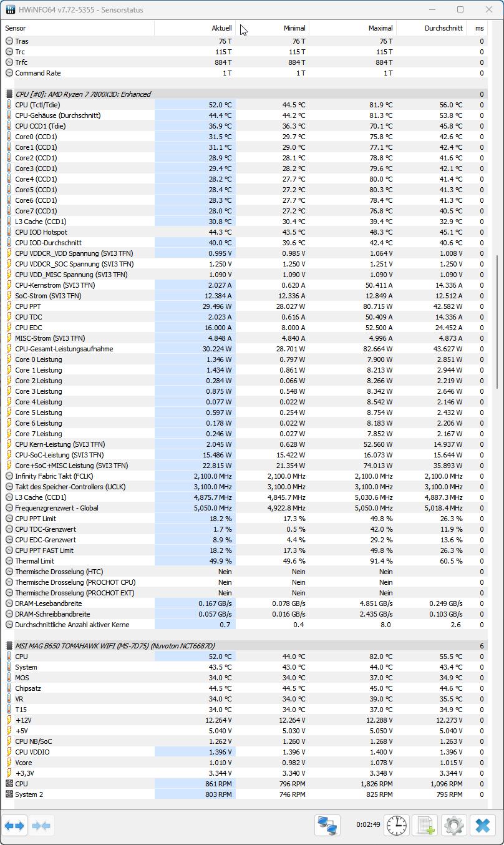Click the blue X close sensors icon
Screen dimensions: 504x845
483,825
